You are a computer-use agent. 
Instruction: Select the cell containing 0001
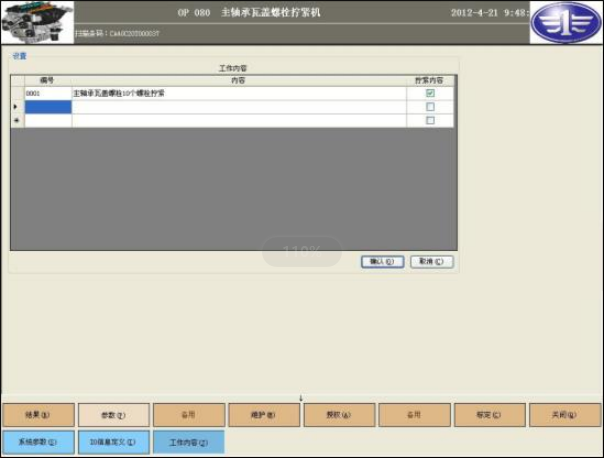click(x=48, y=93)
